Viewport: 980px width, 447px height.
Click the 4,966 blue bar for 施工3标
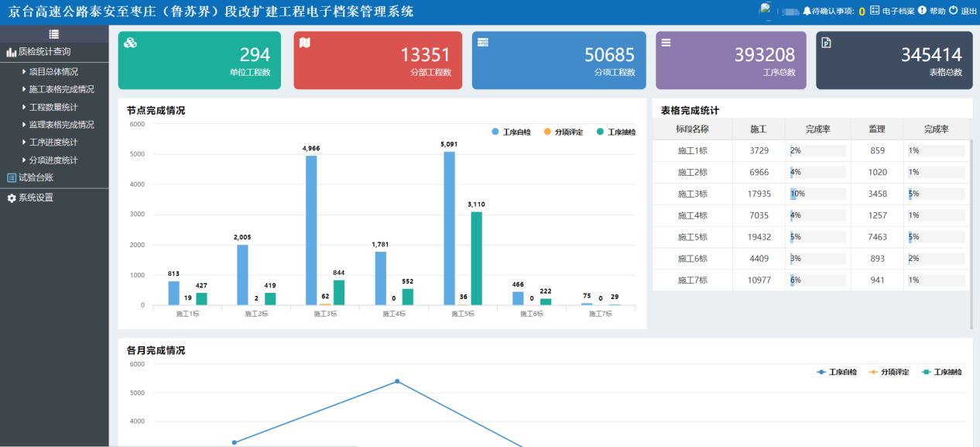point(311,231)
